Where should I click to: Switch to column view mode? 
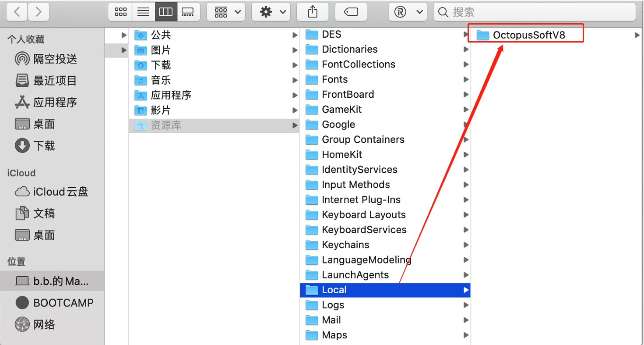click(166, 12)
